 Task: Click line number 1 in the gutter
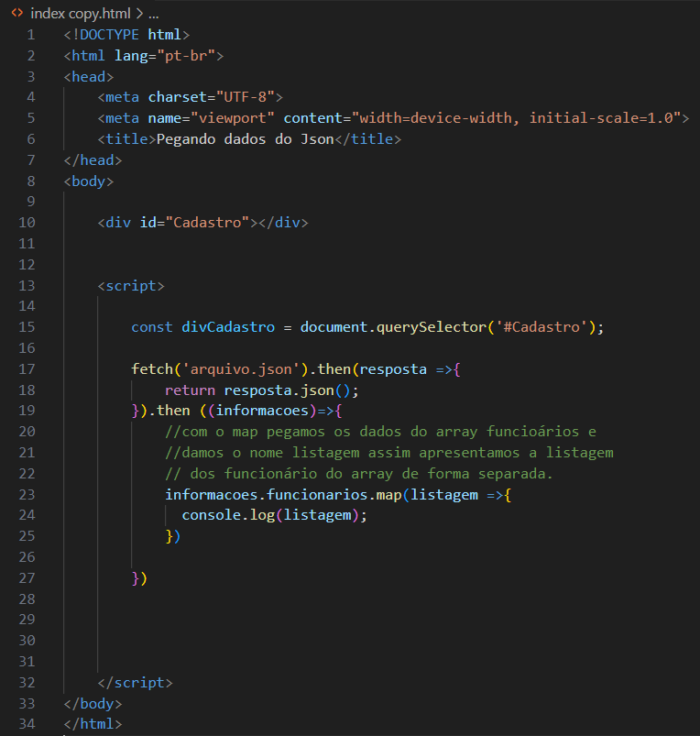coord(31,35)
